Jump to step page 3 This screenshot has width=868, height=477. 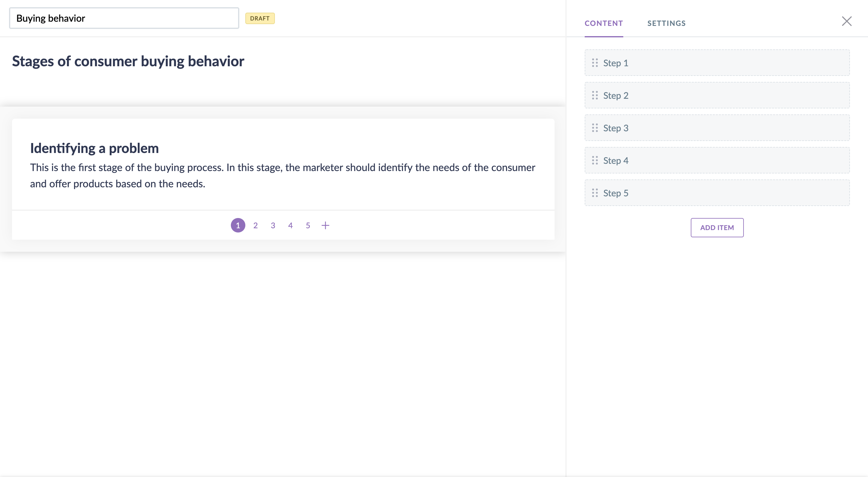point(273,226)
